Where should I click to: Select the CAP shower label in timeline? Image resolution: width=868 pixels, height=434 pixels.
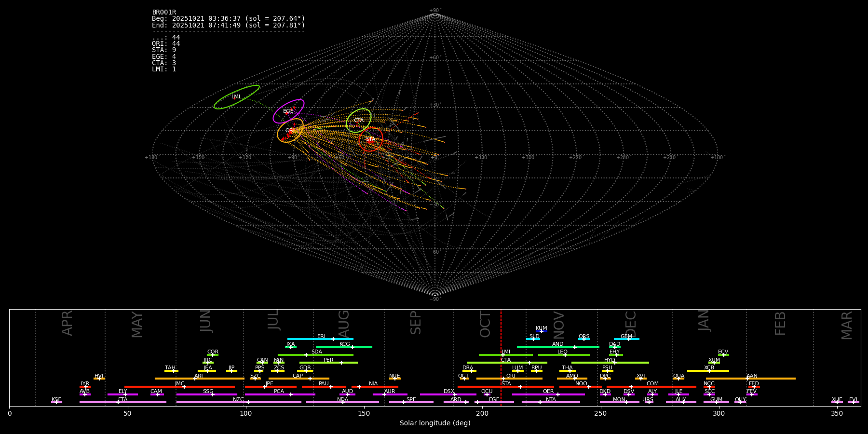coord(298,376)
